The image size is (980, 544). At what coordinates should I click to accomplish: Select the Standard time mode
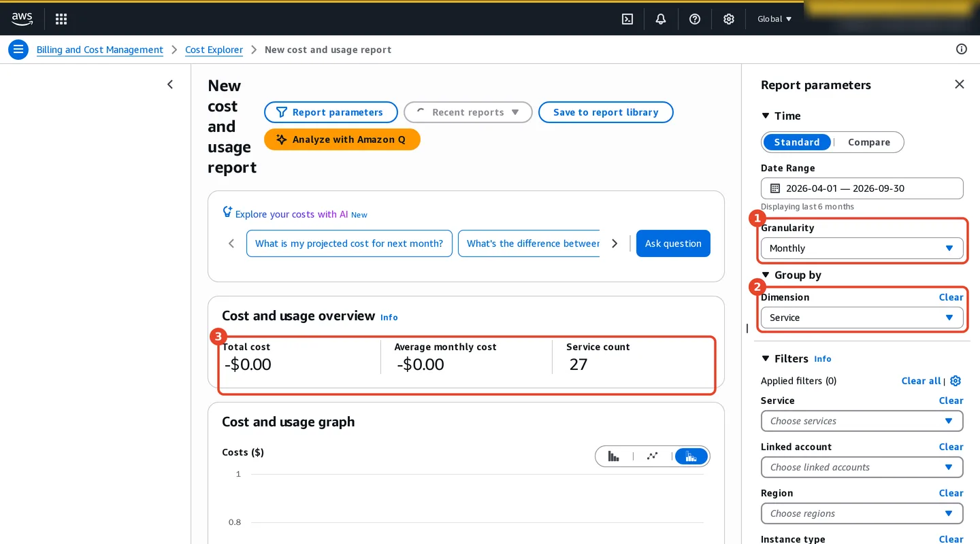797,142
